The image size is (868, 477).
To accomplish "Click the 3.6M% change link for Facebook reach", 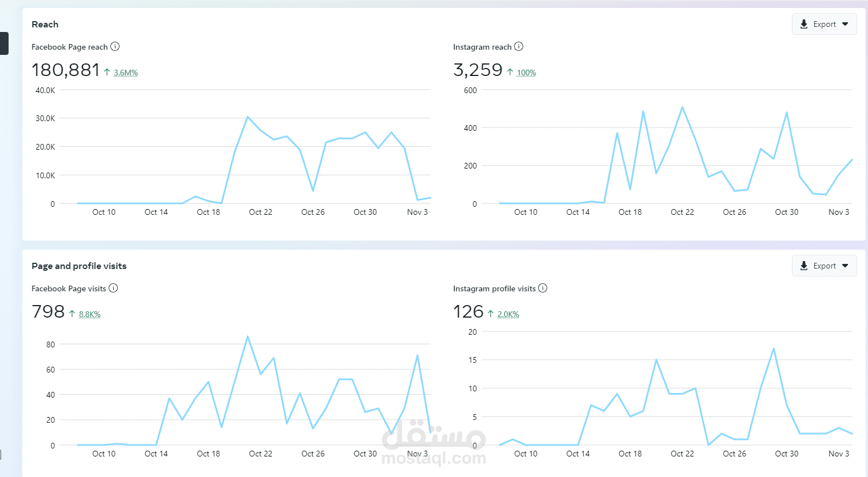I will click(x=126, y=73).
